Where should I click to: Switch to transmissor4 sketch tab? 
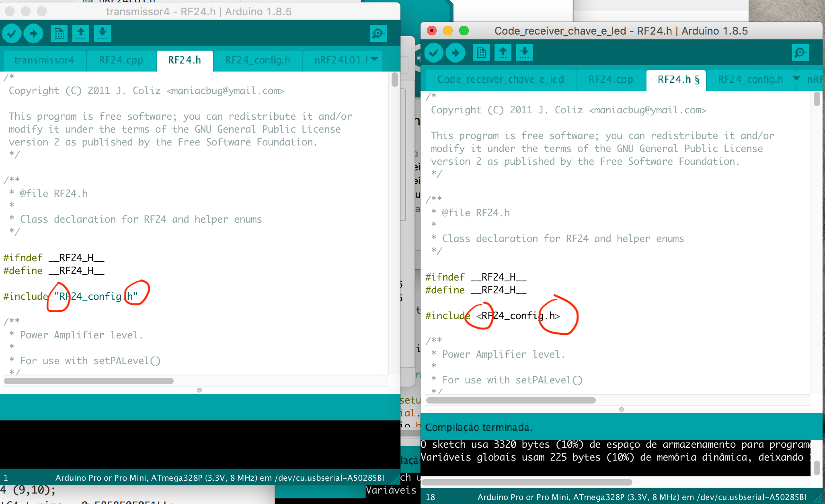[44, 60]
